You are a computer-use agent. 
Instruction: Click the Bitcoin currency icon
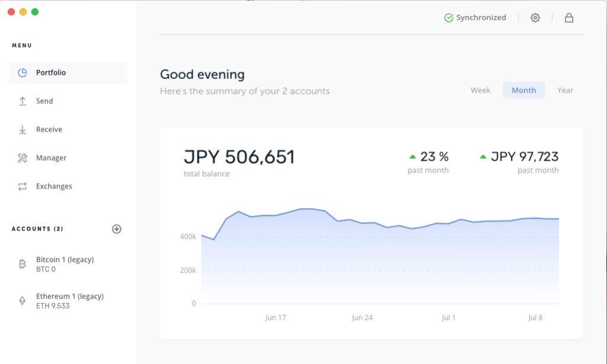(23, 264)
